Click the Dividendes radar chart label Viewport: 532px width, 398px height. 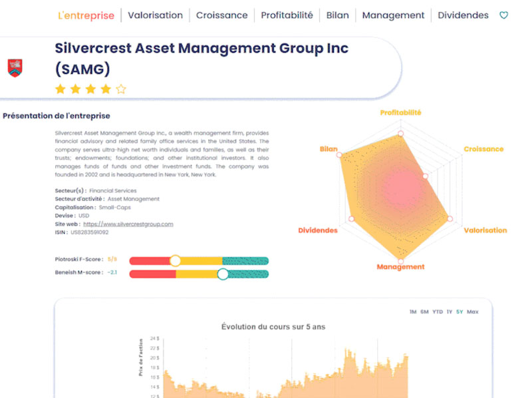pos(318,230)
